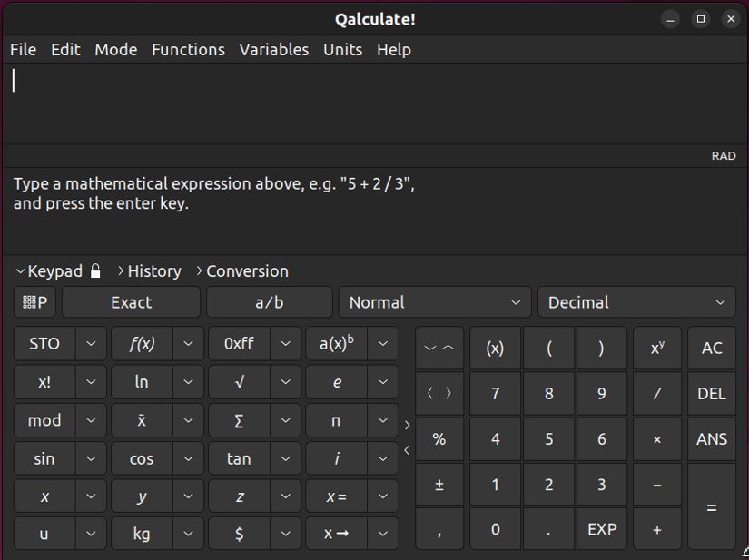749x560 pixels.
Task: Open the dropdown arrow next to pi
Action: [382, 420]
